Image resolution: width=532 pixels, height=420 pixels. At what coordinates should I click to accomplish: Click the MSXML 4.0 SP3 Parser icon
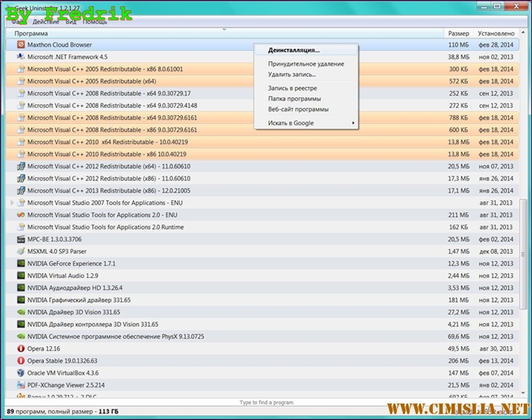tap(21, 252)
